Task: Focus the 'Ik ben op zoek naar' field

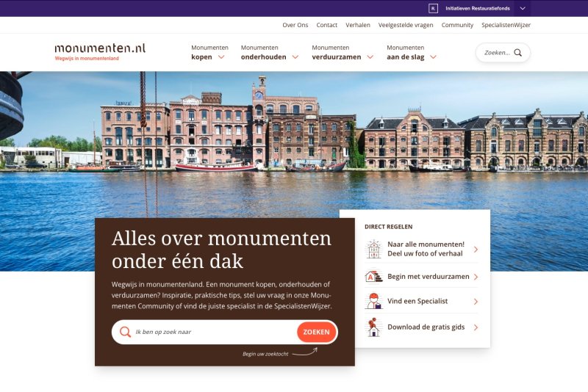Action: 215,332
